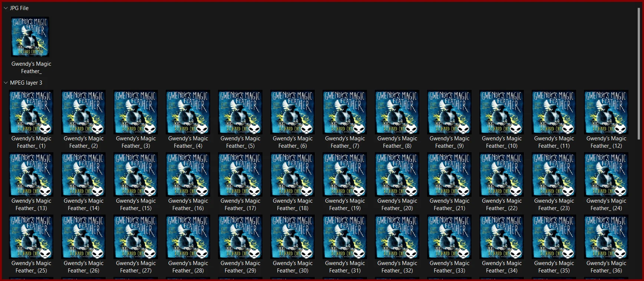Click the Gwendy's Magic Feather_ (21) icon
The width and height of the screenshot is (644, 281).
[449, 174]
